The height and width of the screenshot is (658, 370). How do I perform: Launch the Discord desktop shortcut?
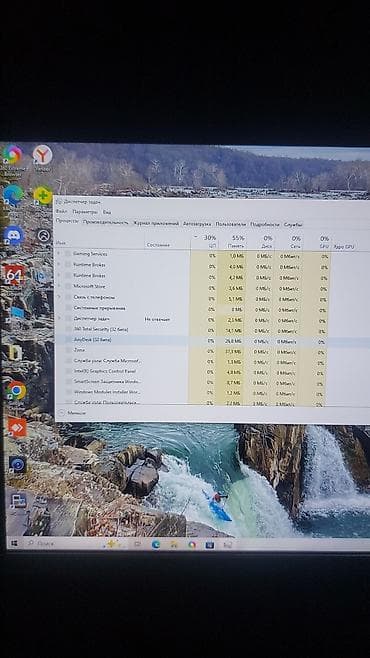pos(14,235)
